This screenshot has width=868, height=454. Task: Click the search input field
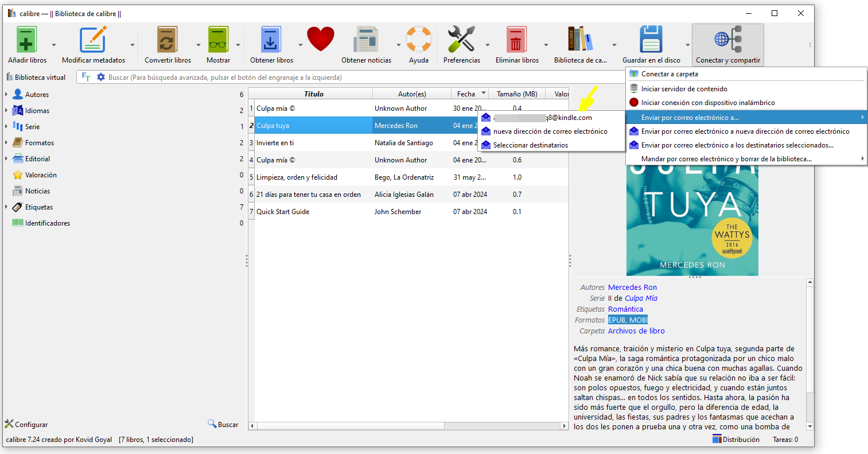point(366,77)
